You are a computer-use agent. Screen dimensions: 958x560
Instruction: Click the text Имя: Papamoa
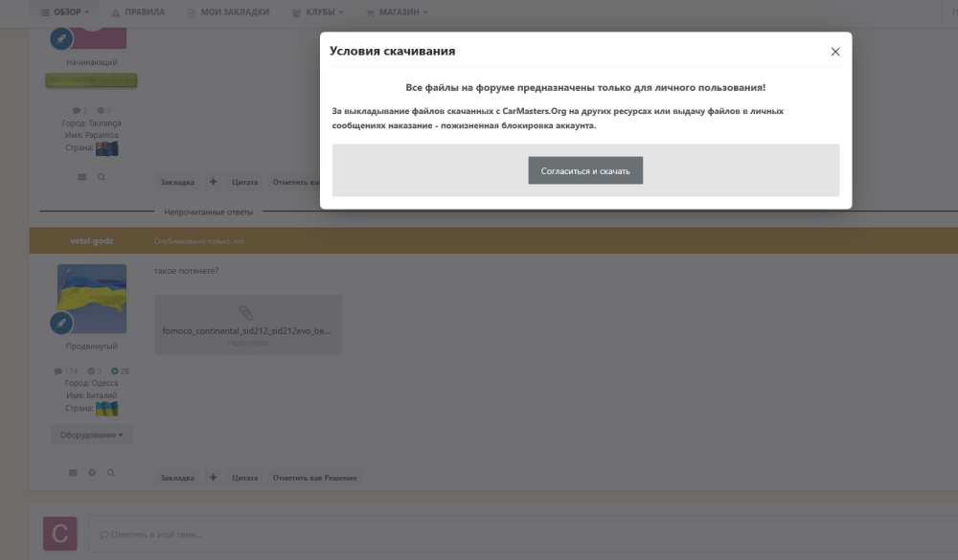[x=92, y=135]
